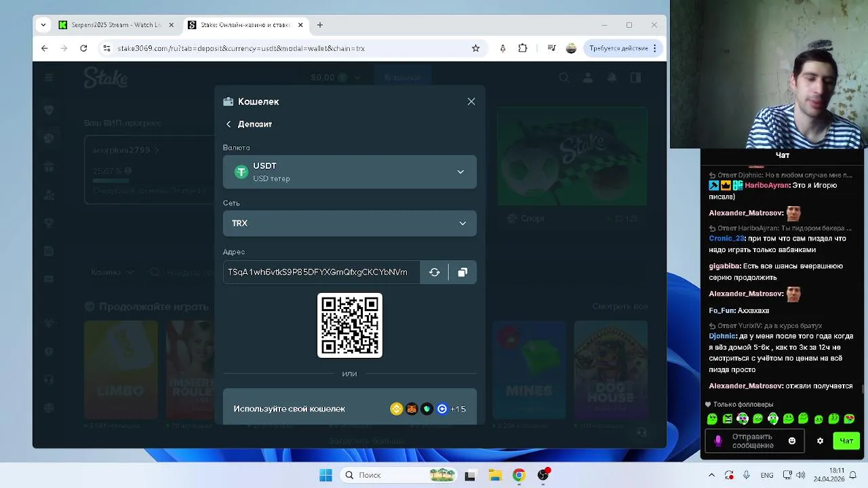The height and width of the screenshot is (488, 868).
Task: Click the Спорт card label
Action: [x=532, y=218]
